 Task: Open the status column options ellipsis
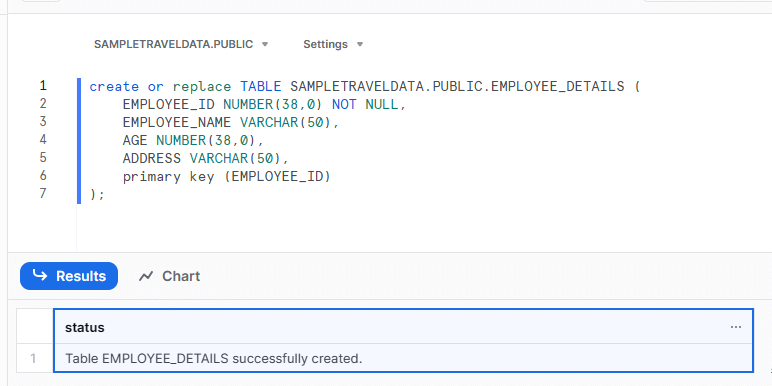point(736,327)
